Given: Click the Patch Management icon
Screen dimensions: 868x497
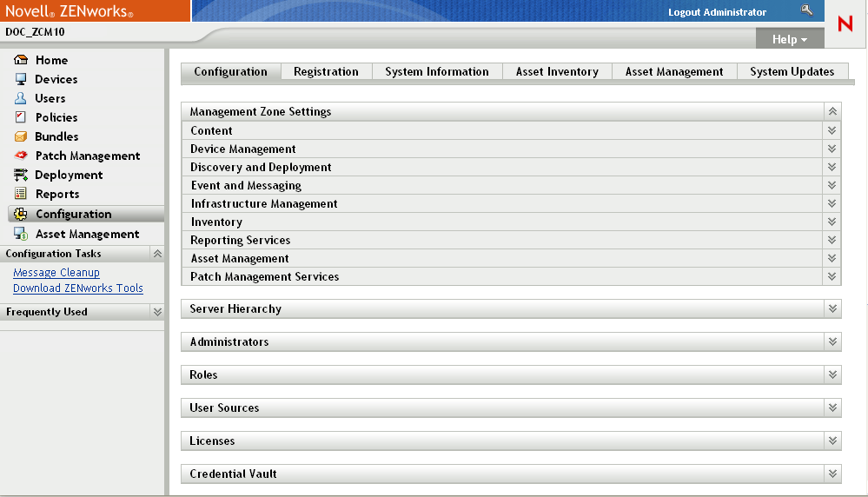Looking at the screenshot, I should click(x=21, y=156).
